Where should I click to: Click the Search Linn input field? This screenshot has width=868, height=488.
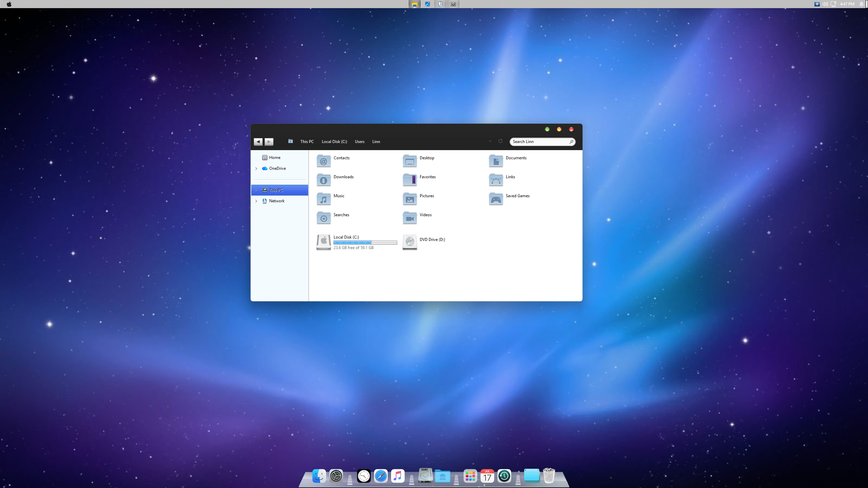pos(539,142)
